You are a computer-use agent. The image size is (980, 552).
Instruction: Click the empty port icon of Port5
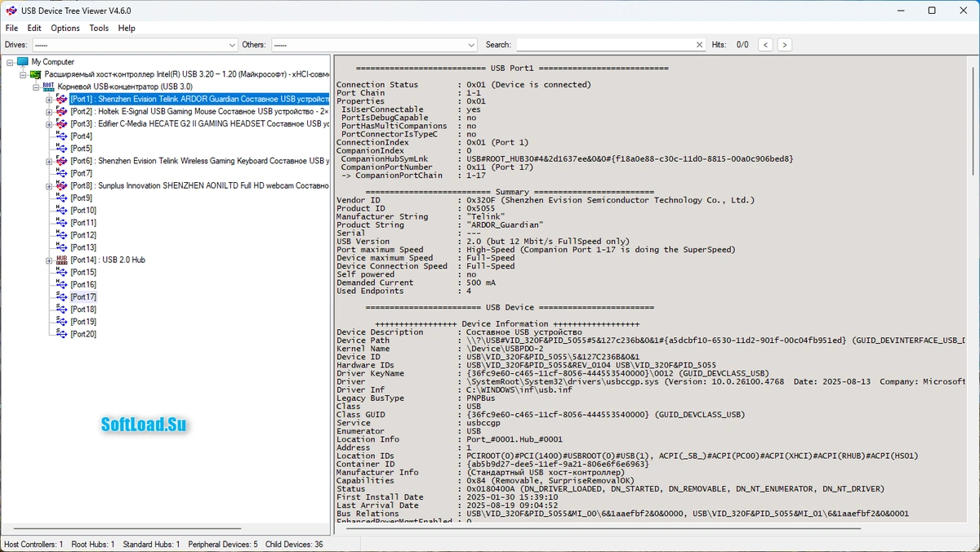coord(62,149)
